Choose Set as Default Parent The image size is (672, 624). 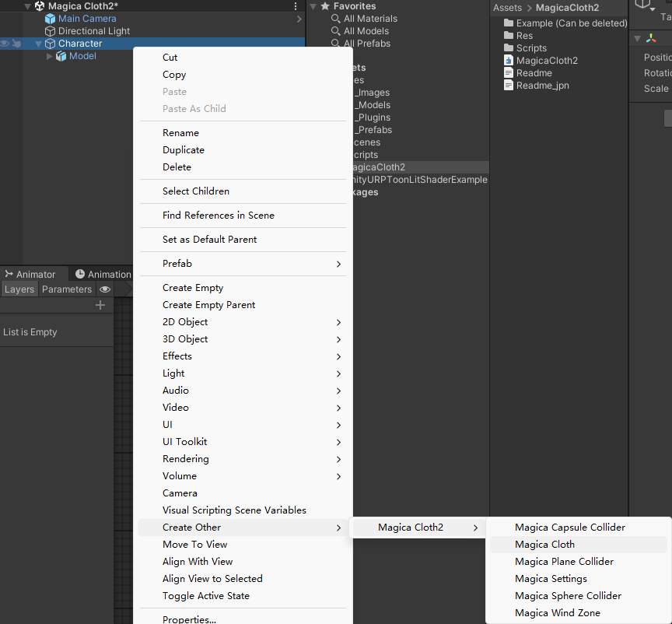(x=243, y=240)
